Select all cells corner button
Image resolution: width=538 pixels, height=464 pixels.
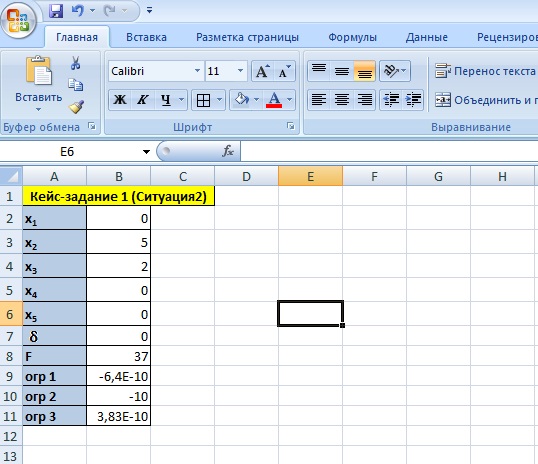point(11,176)
